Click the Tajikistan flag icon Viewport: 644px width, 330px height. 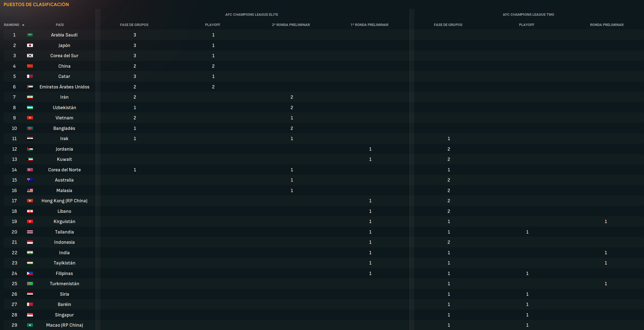(x=30, y=263)
